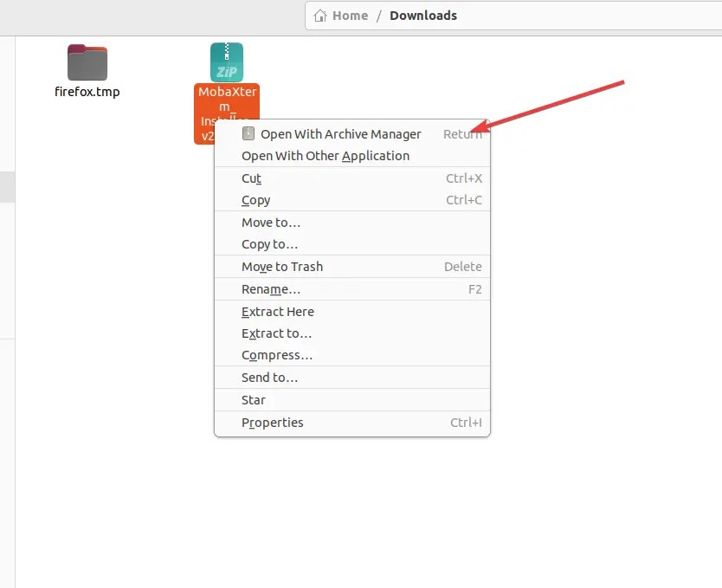Select Copy from the context menu
The height and width of the screenshot is (588, 722).
352,200
